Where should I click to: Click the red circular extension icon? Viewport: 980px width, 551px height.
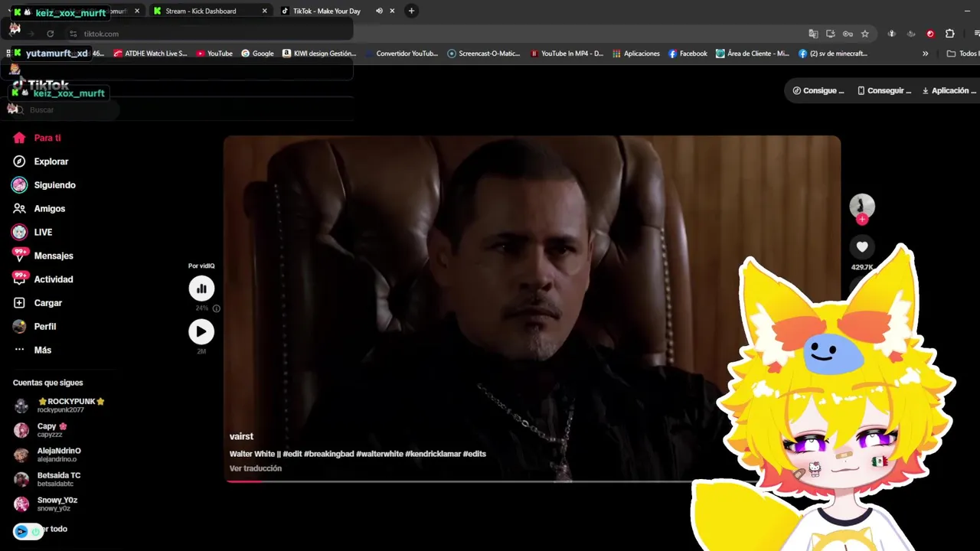(x=930, y=34)
